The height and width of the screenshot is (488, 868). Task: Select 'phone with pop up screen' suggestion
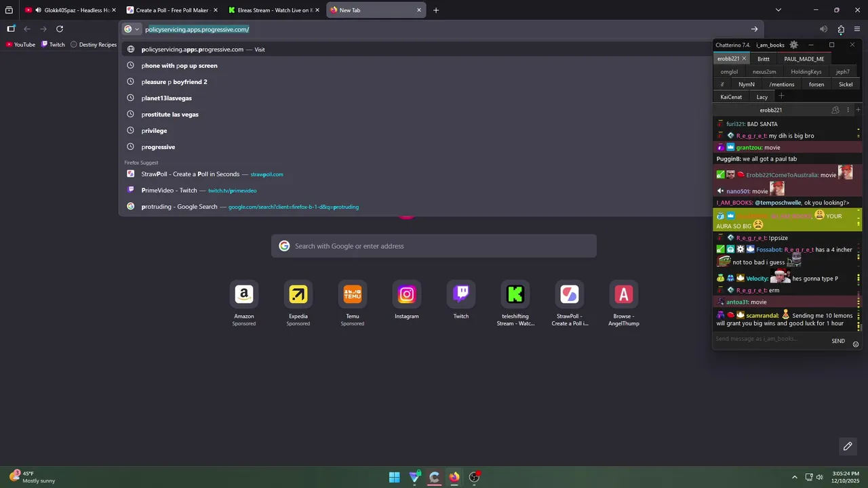[415, 66]
